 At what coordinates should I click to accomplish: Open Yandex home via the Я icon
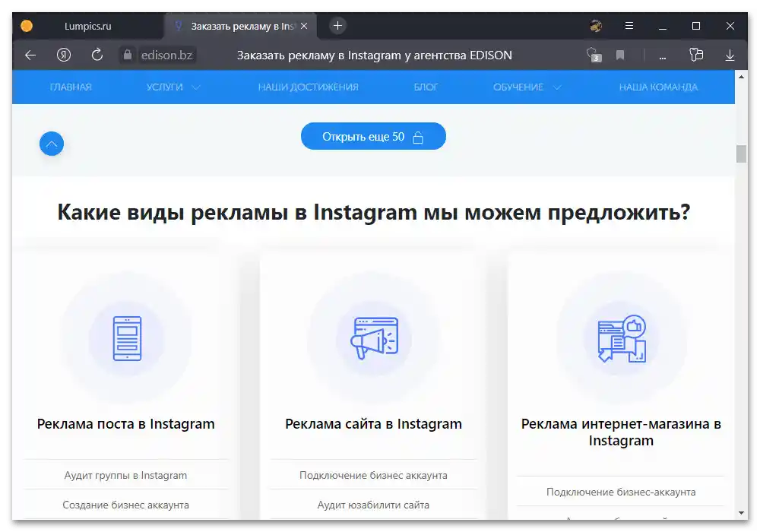(x=64, y=55)
